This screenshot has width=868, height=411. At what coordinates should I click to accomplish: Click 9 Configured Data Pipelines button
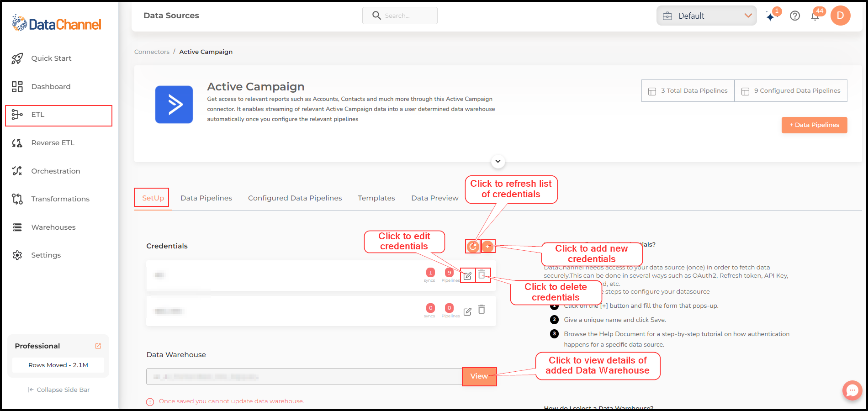[791, 91]
